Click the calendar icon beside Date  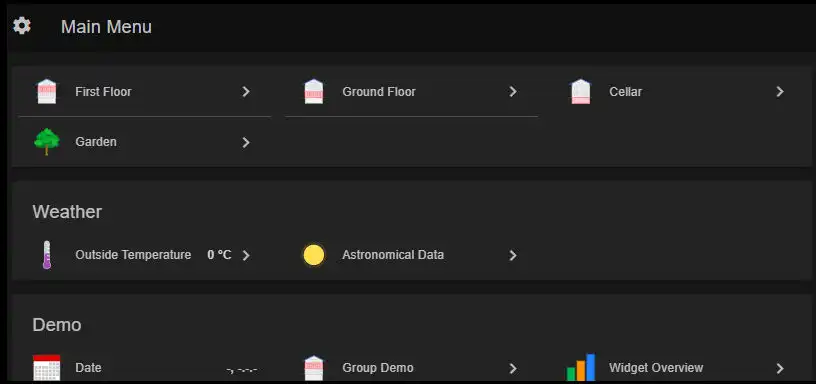(47, 368)
